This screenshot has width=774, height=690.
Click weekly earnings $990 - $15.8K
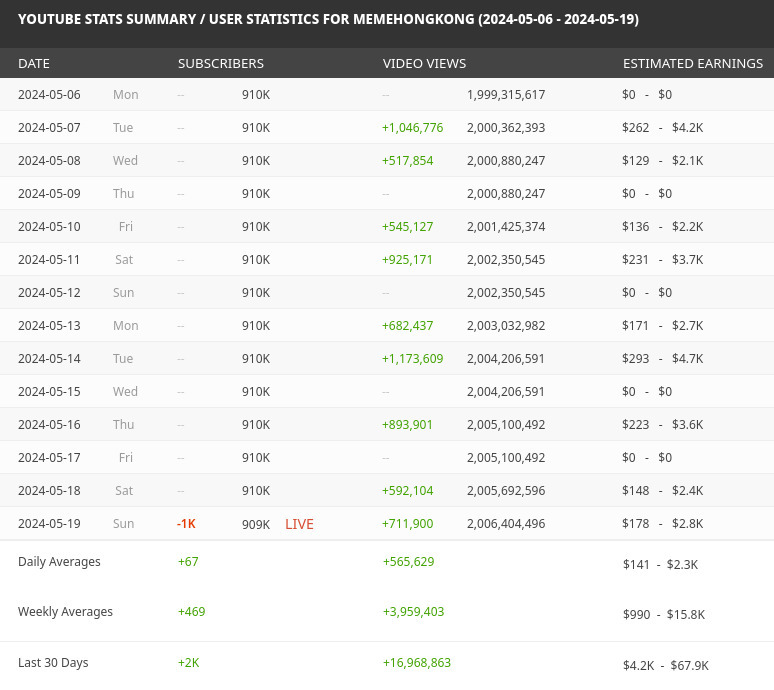[x=664, y=615]
